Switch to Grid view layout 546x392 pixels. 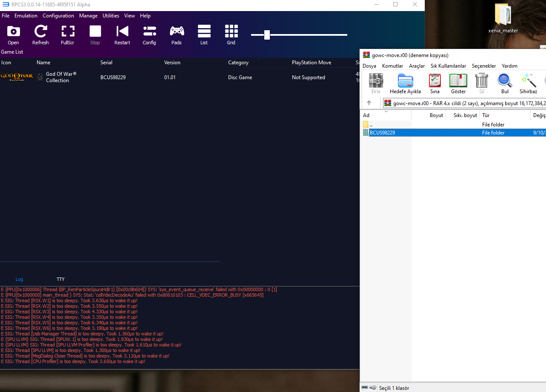coord(231,31)
